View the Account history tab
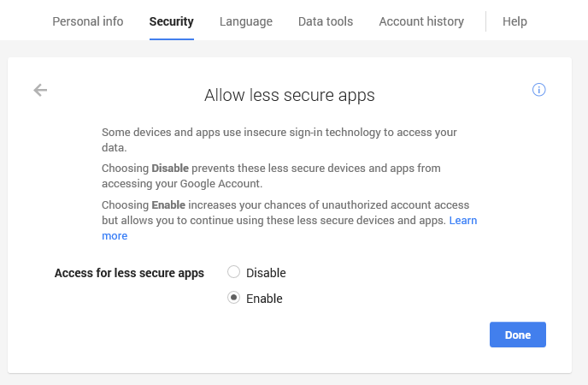Viewport: 588px width, 385px height. [421, 21]
